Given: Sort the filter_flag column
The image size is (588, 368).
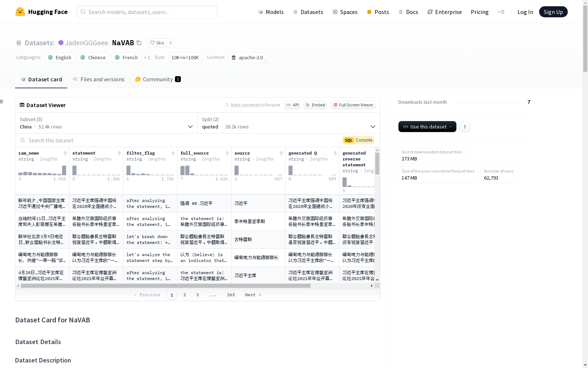Looking at the screenshot, I should pos(173,153).
